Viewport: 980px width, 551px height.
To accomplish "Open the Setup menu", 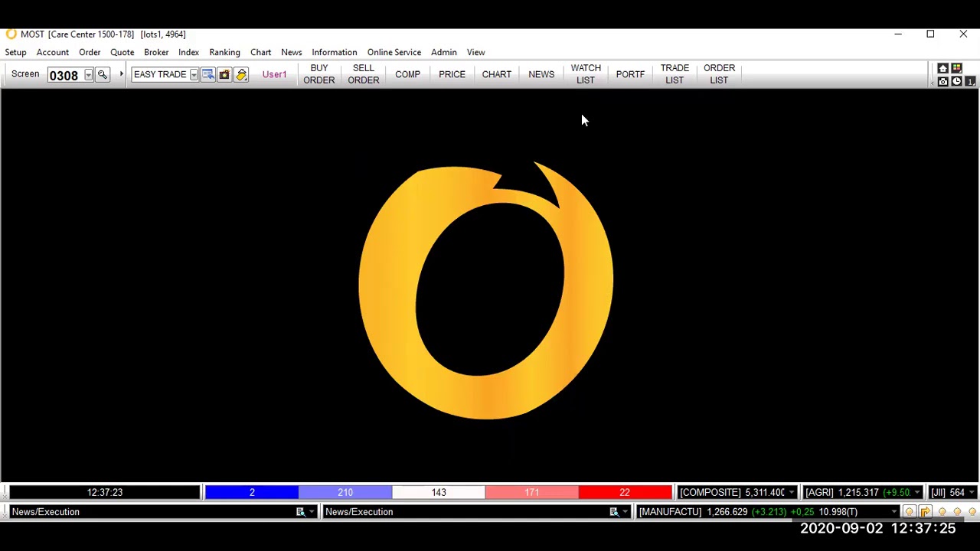I will pyautogui.click(x=15, y=52).
